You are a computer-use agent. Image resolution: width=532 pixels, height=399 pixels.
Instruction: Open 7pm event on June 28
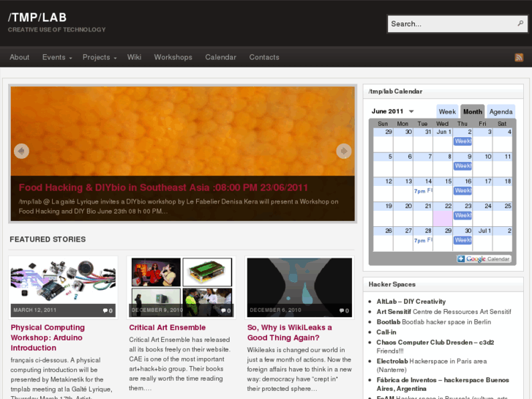[x=423, y=240]
